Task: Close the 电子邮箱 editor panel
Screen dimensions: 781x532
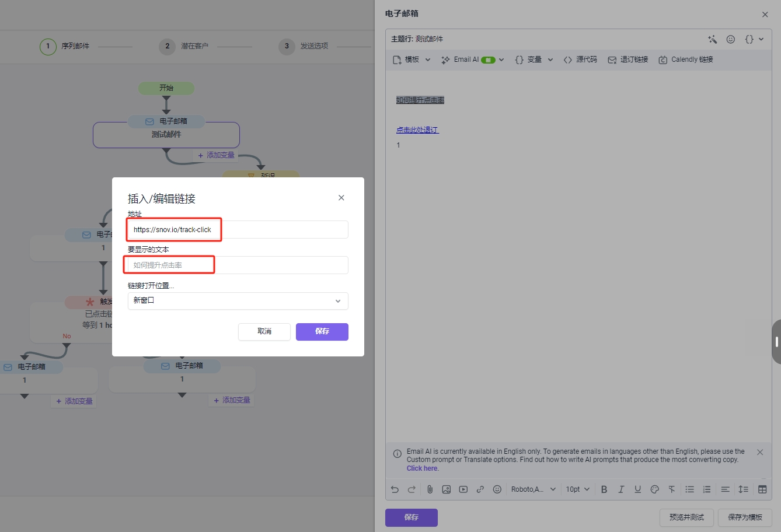Action: (x=765, y=14)
